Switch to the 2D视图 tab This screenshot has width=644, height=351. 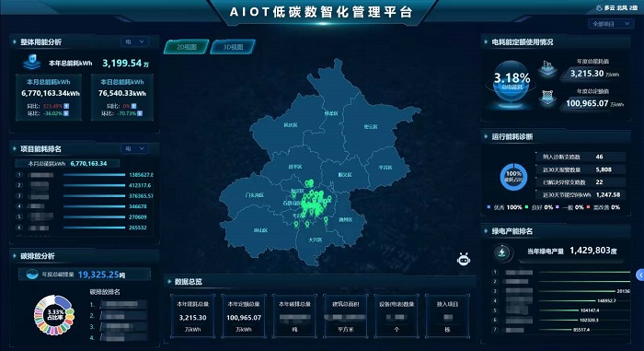[187, 47]
